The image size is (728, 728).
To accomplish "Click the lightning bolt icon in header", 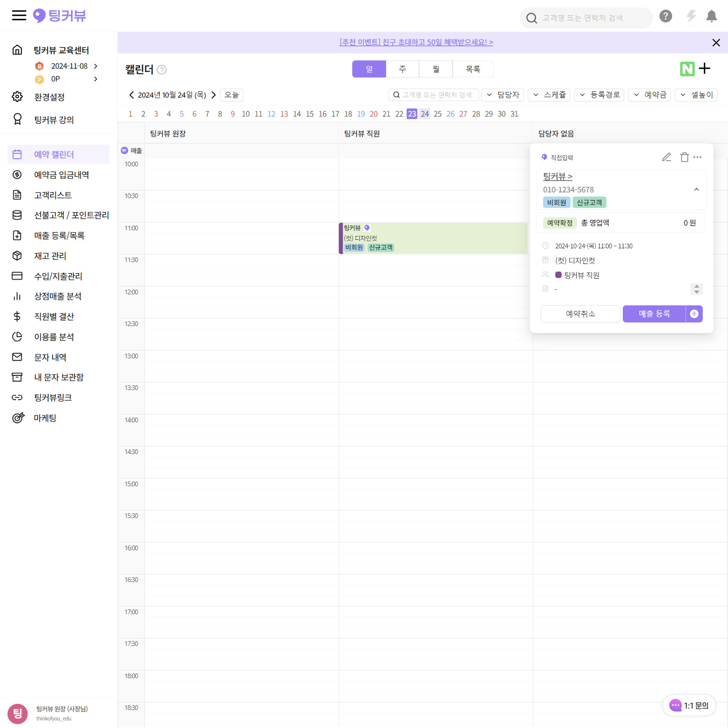I will 691,17.
